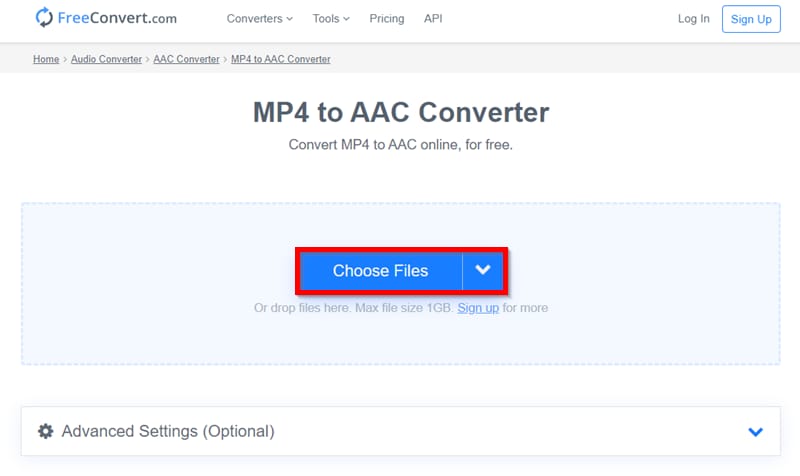Click the 'Sign up' link for more storage
The width and height of the screenshot is (800, 476).
478,308
